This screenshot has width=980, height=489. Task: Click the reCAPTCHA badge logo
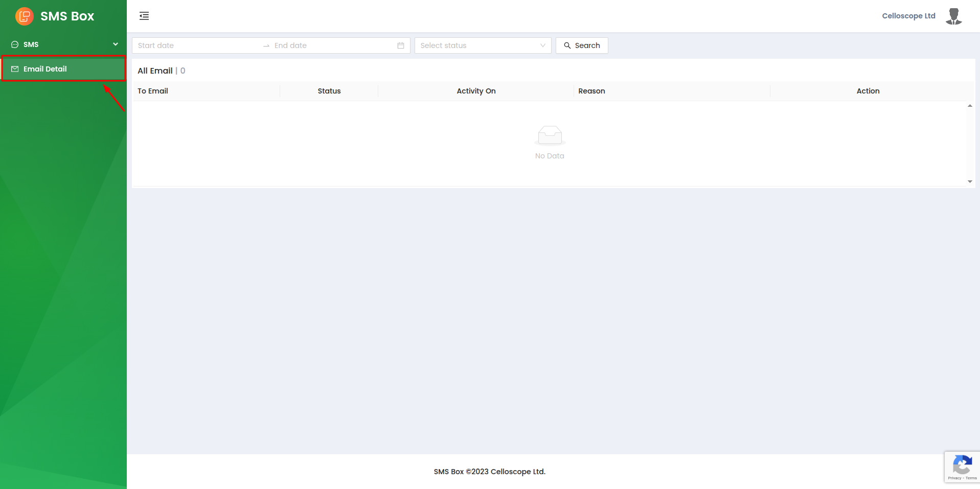[962, 465]
